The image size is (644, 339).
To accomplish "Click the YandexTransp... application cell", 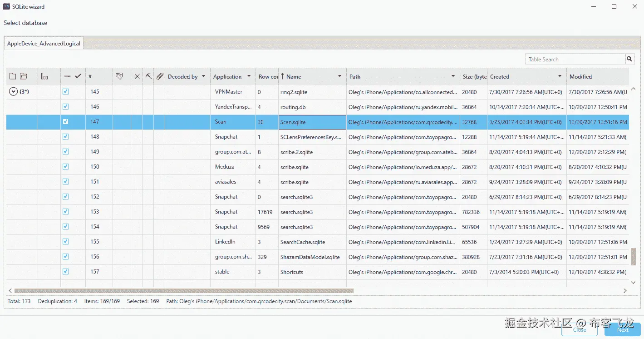I will (x=233, y=107).
